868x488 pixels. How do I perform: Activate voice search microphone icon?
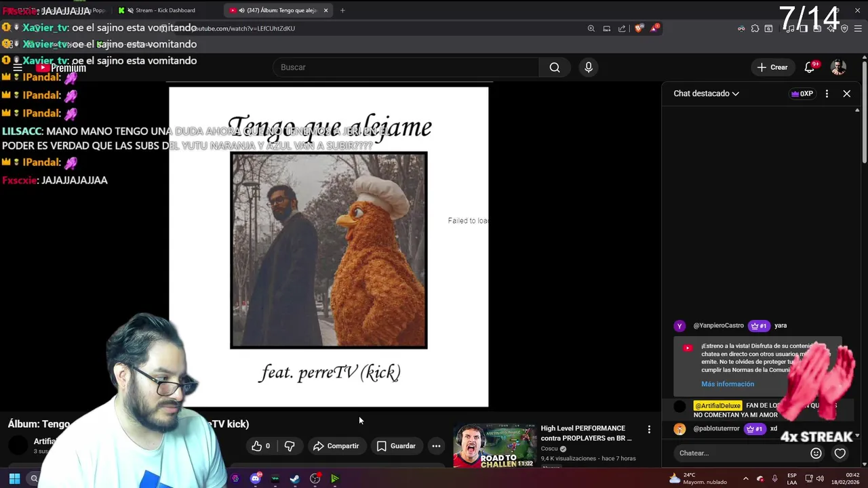click(x=588, y=67)
